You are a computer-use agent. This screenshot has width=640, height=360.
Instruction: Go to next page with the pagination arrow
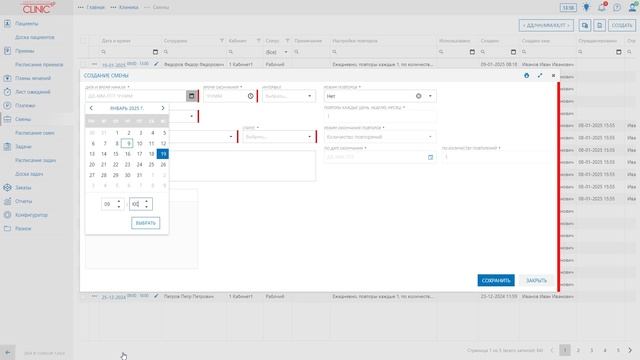[630, 350]
